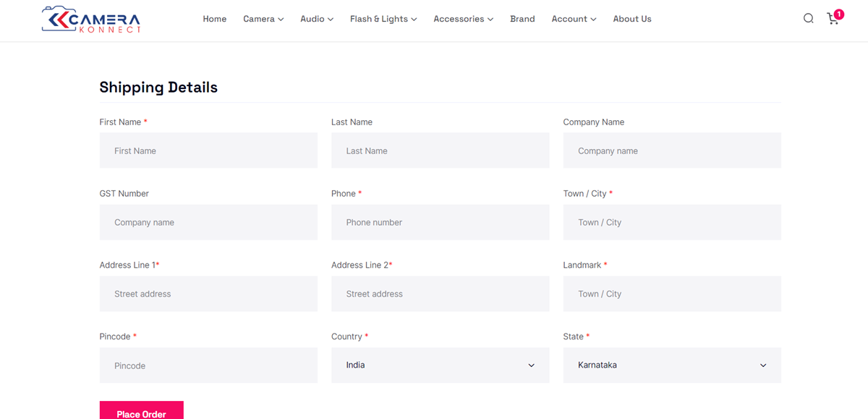Open the Brand menu item

(x=522, y=19)
